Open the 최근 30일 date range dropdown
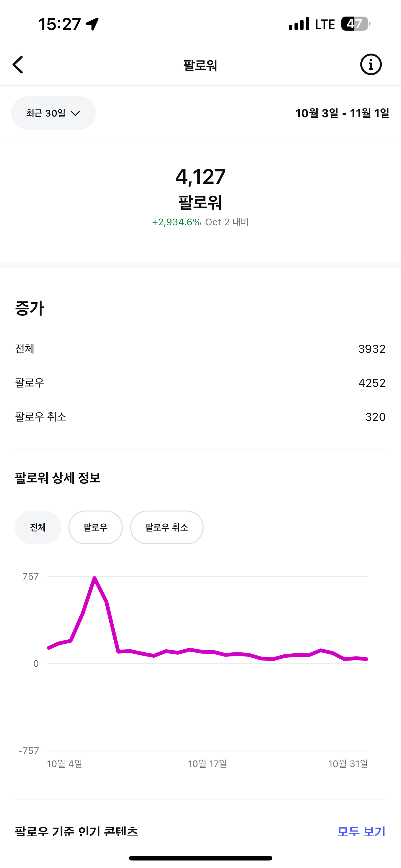 pos(53,113)
